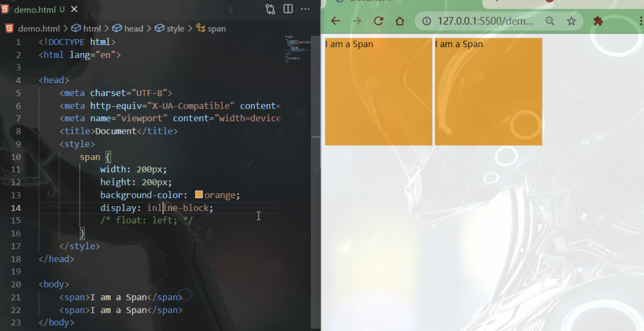Click the closing body tag on line 23
The height and width of the screenshot is (331, 644).
click(57, 322)
